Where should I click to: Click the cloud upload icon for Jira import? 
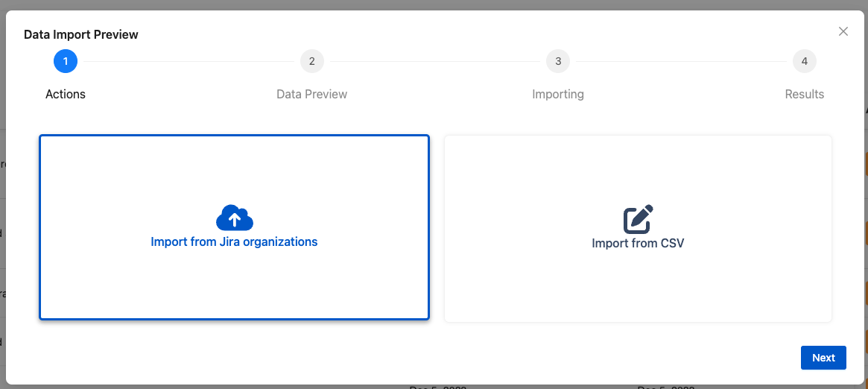coord(234,218)
